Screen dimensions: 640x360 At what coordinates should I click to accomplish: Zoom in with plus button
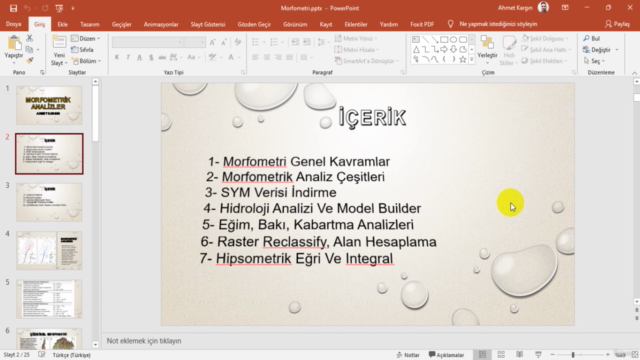(608, 355)
